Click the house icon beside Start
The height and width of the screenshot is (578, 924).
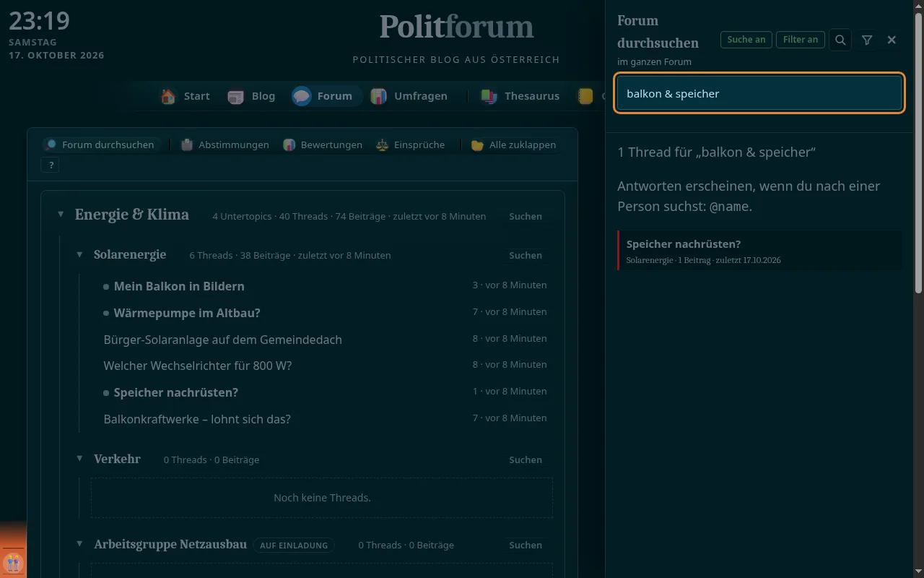[x=168, y=96]
